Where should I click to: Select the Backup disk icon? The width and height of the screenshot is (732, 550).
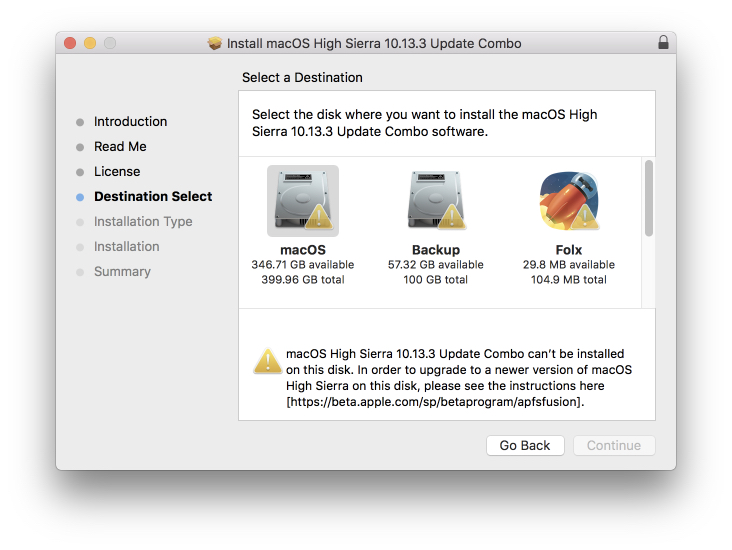click(x=436, y=201)
